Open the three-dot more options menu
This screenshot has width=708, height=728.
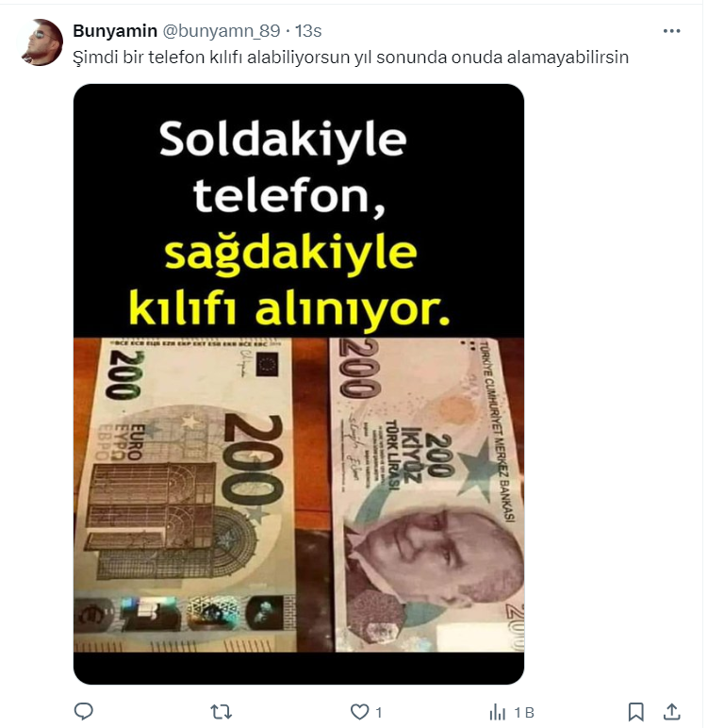(x=671, y=31)
